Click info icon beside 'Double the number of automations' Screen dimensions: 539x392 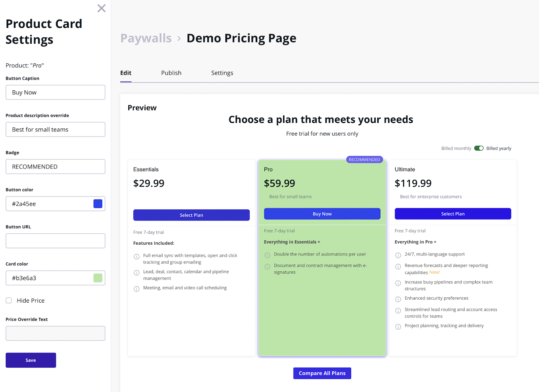point(267,255)
